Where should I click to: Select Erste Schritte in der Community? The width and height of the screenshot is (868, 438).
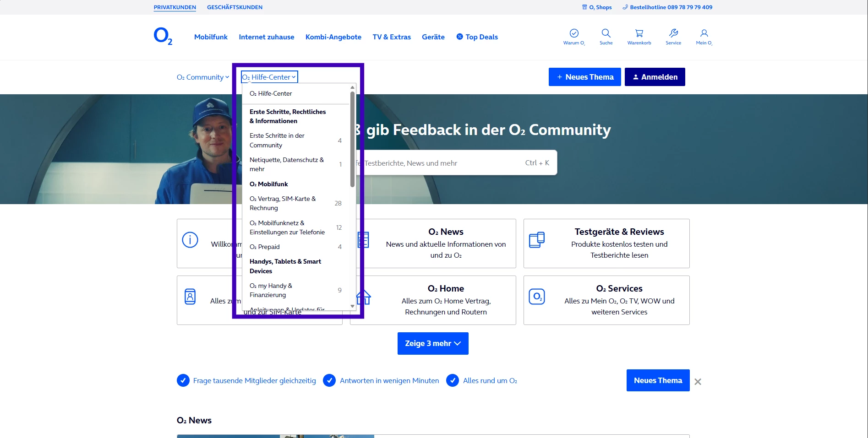296,141
